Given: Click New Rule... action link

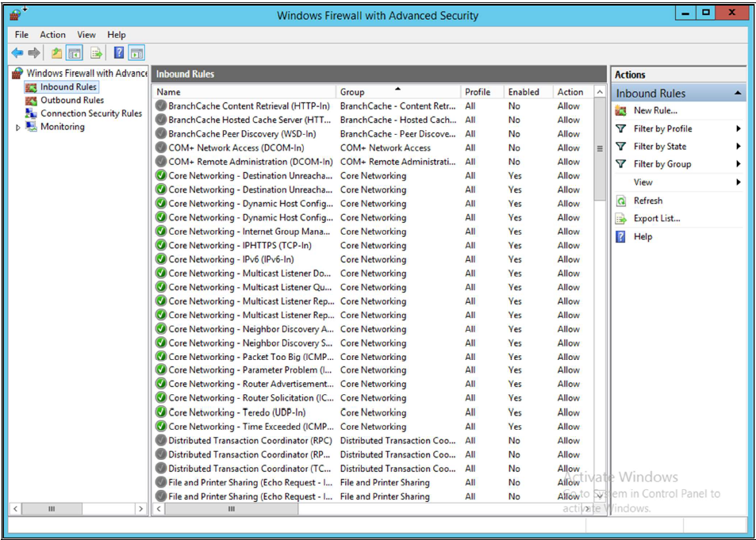Looking at the screenshot, I should 655,110.
